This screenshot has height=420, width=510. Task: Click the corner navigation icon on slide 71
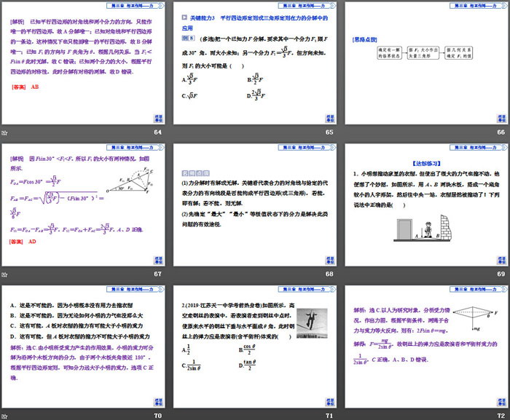(330, 402)
